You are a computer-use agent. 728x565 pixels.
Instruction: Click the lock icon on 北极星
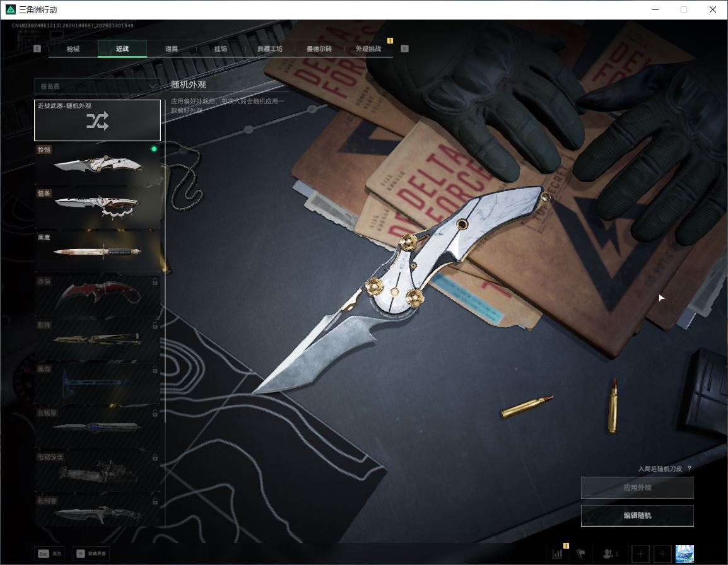(155, 413)
